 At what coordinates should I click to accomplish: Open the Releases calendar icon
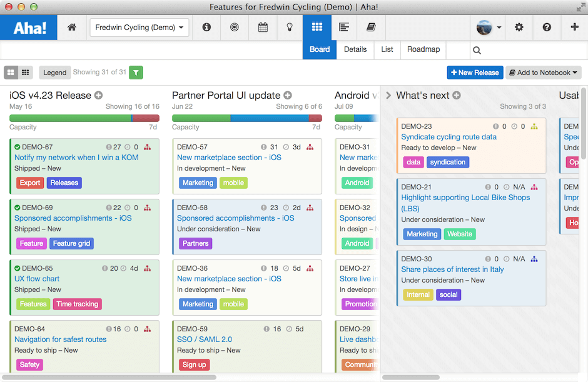pos(263,28)
